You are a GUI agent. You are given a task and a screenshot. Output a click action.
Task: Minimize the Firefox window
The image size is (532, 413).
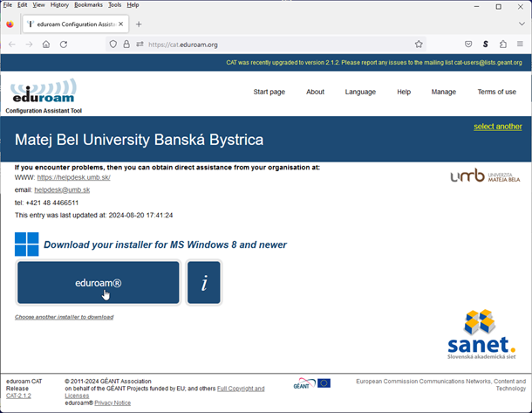tap(477, 6)
